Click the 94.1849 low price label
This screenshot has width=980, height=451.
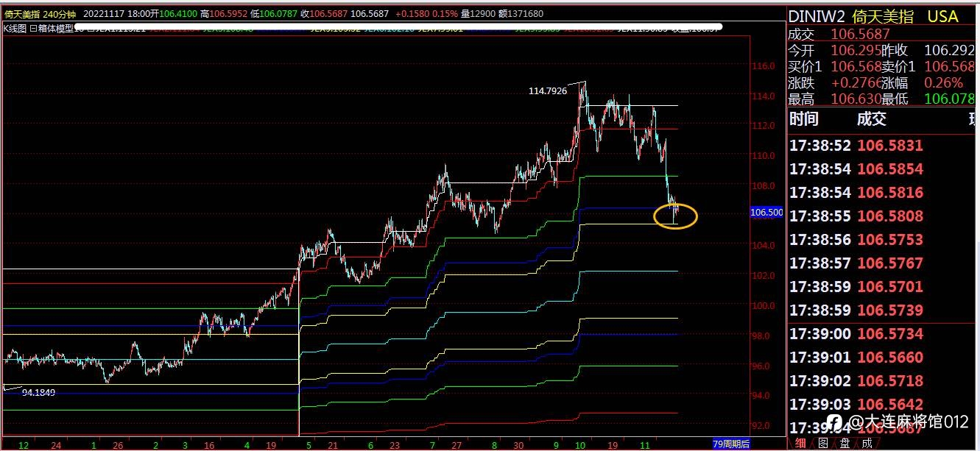38,393
